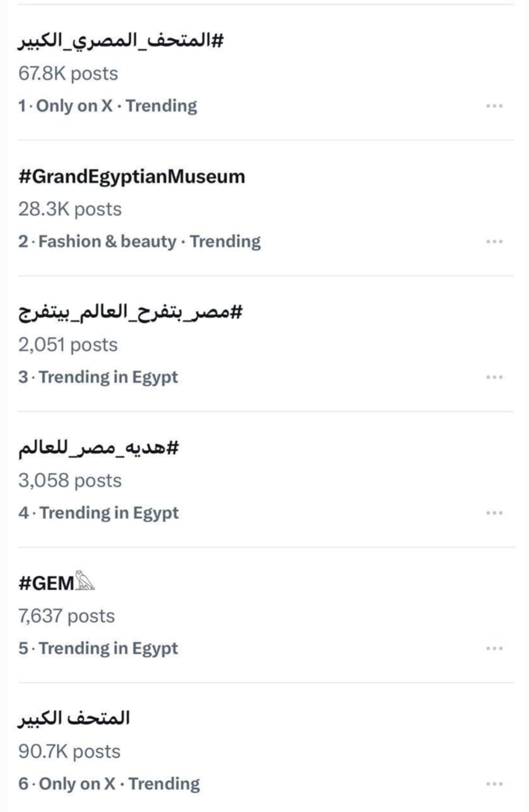
Task: Click the 67.8K posts count
Action: 68,73
